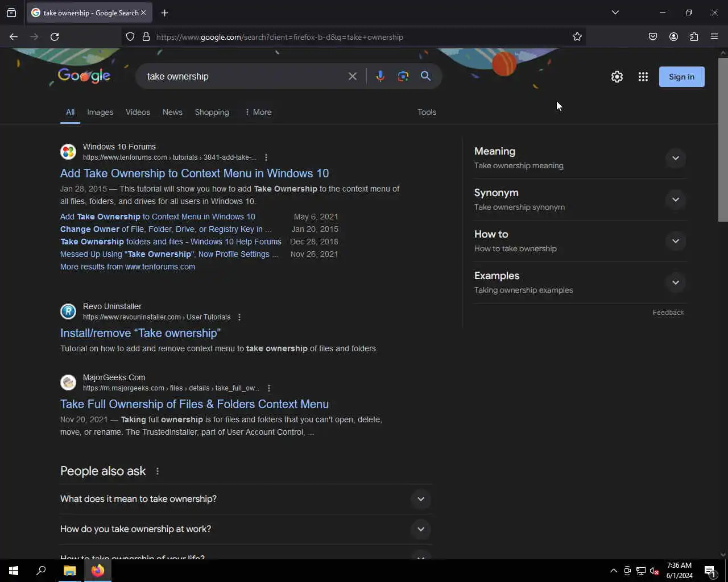Image resolution: width=728 pixels, height=582 pixels.
Task: Open Firefox account icon
Action: pos(673,37)
